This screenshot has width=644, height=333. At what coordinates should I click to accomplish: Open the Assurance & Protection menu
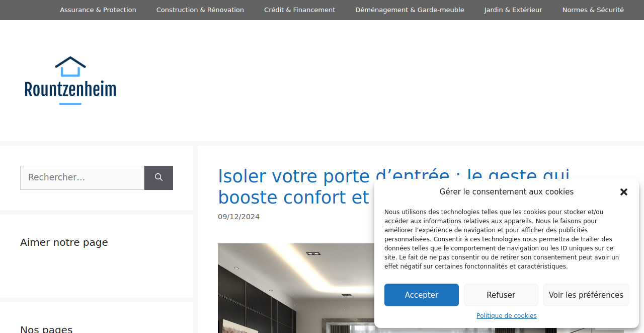pos(98,10)
